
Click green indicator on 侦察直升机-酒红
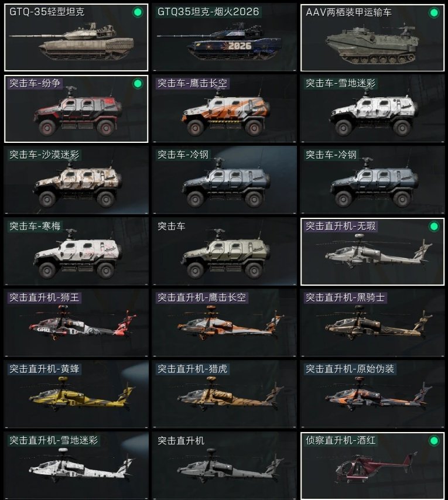coord(434,441)
